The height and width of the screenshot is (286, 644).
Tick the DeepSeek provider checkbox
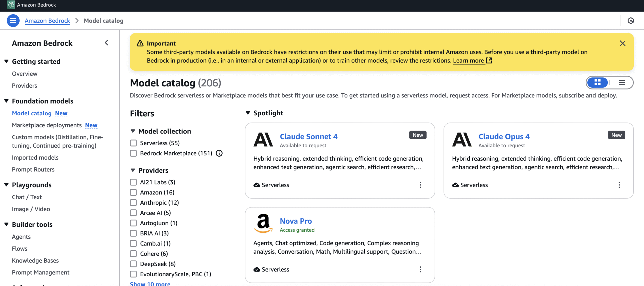[x=133, y=264]
